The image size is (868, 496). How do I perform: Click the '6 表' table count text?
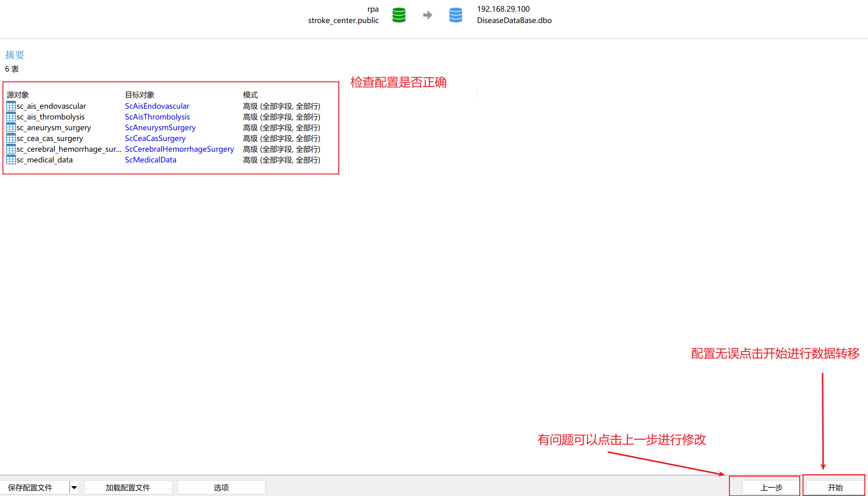coord(12,69)
